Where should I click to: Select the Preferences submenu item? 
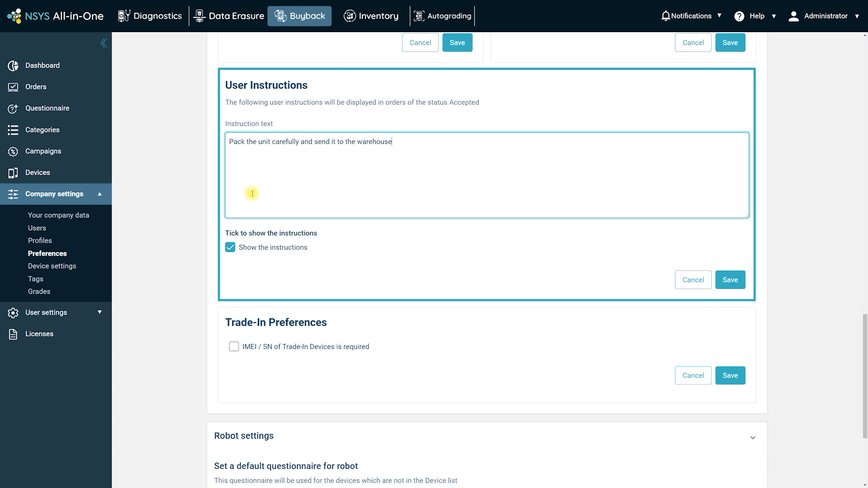pyautogui.click(x=47, y=253)
